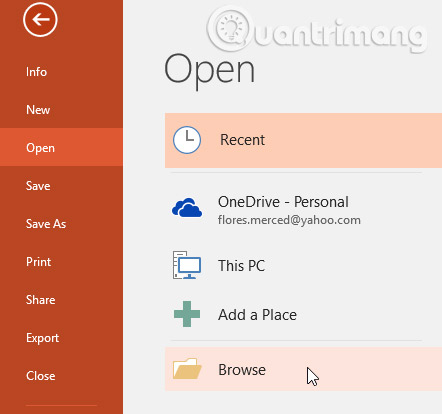
Task: Select the Recent label
Action: tap(242, 140)
